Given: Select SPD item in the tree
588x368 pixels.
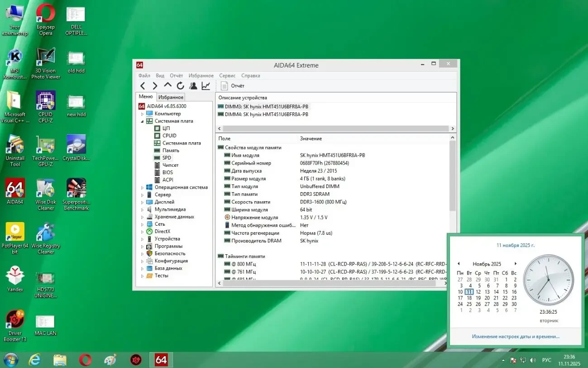Looking at the screenshot, I should point(167,158).
